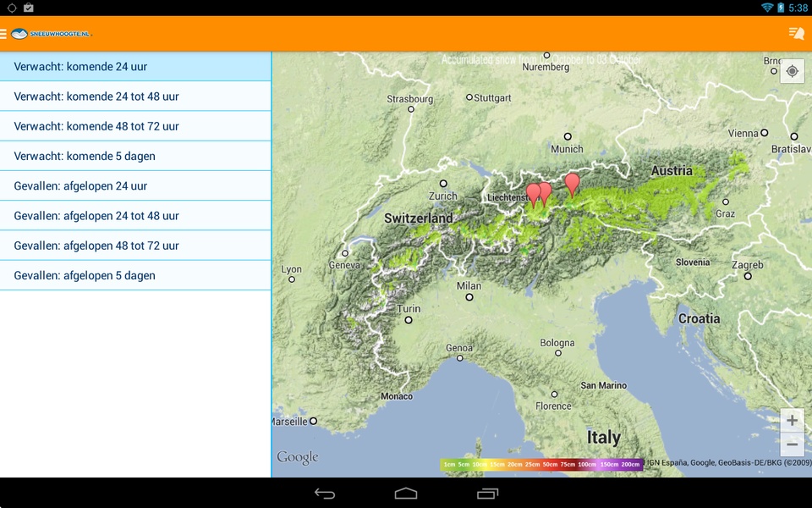Tap the Turin city label
The width and height of the screenshot is (812, 508).
pyautogui.click(x=409, y=308)
